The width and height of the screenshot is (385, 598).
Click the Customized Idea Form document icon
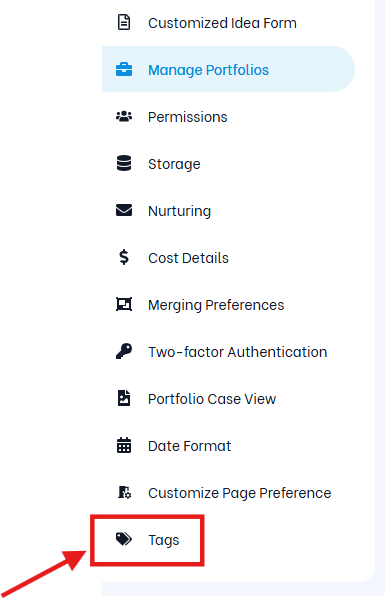[124, 23]
